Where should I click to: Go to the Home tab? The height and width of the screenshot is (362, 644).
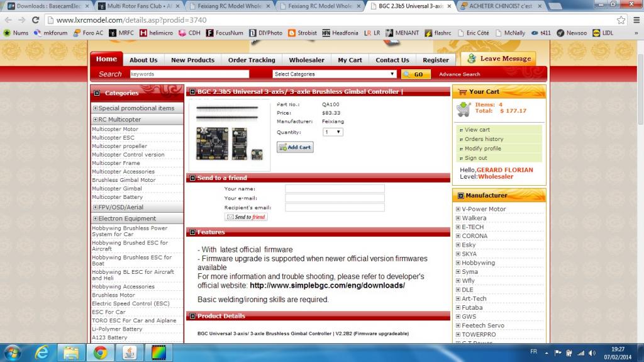106,59
